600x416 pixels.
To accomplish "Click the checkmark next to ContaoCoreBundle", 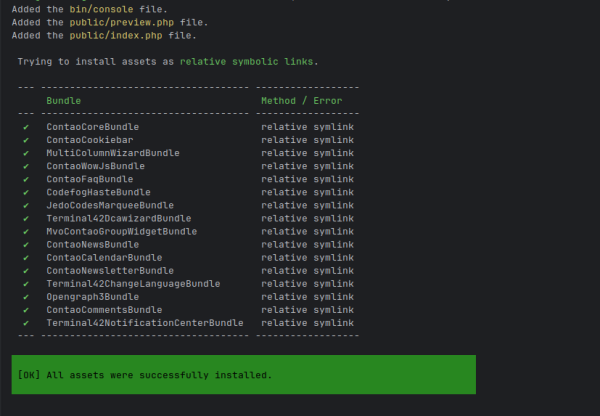I will coord(26,127).
